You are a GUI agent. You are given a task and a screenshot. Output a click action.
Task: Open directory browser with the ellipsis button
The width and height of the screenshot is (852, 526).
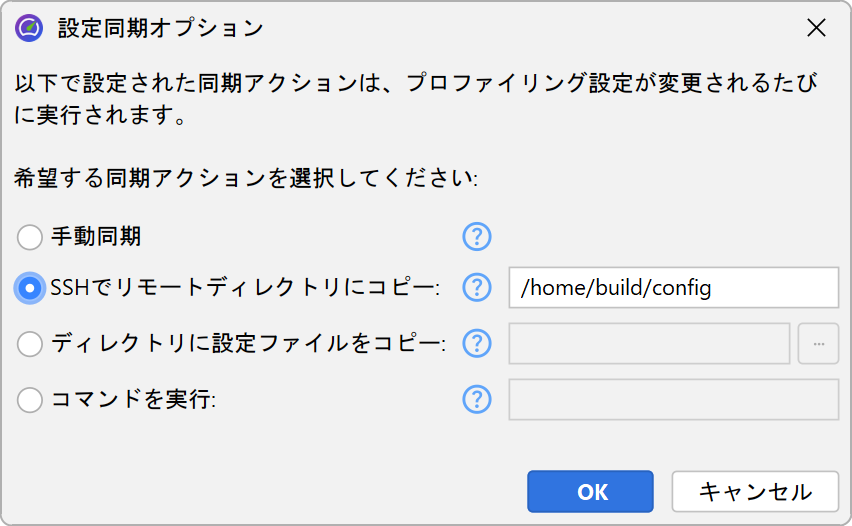coord(818,344)
